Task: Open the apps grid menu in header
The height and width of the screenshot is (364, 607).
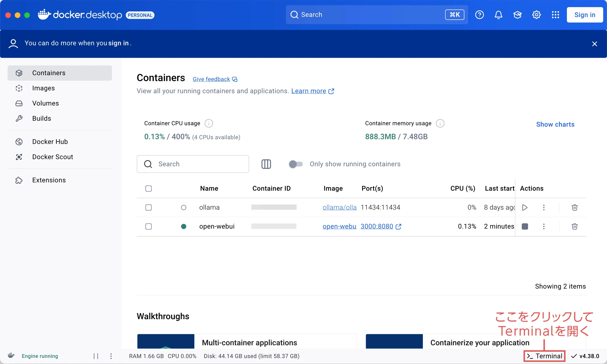Action: click(555, 15)
